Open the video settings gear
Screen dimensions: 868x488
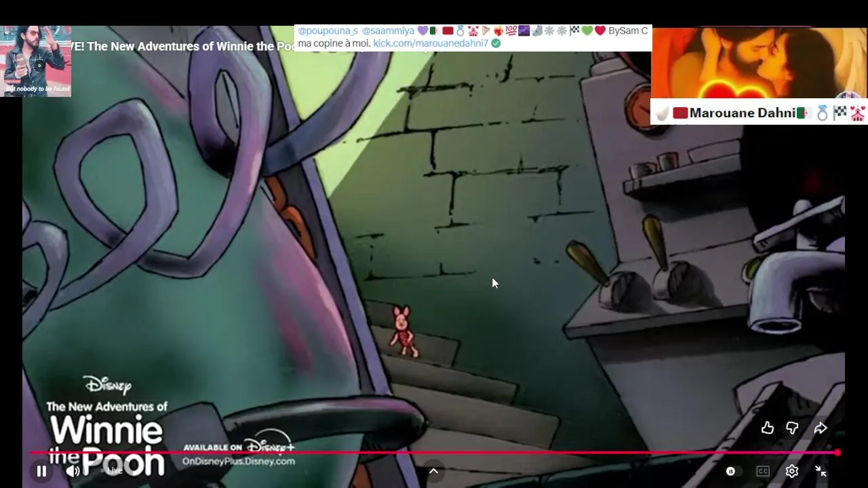pyautogui.click(x=792, y=471)
